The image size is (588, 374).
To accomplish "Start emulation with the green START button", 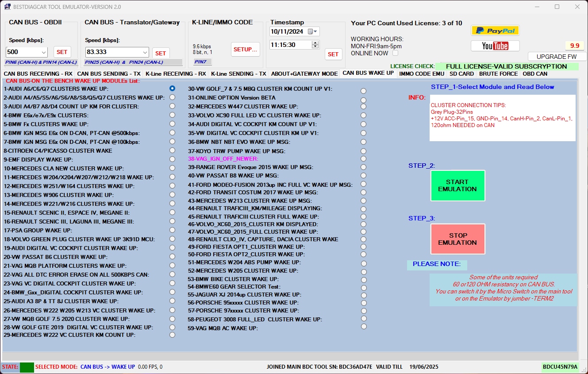I will [x=457, y=185].
